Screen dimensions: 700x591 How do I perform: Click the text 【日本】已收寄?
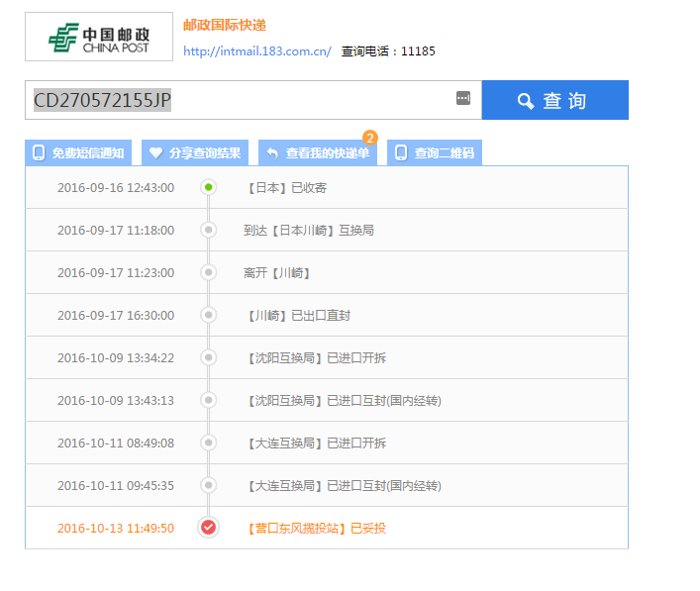[285, 187]
